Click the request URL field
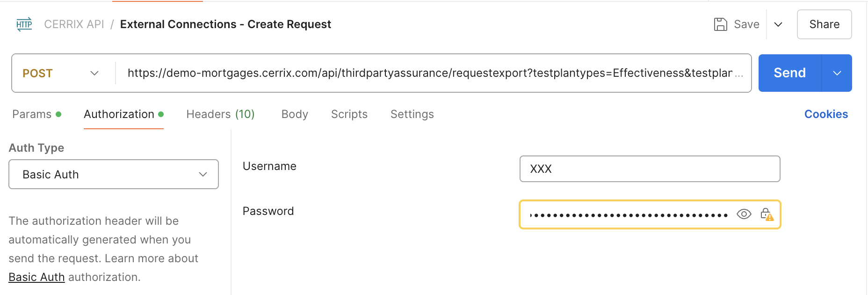 pos(430,73)
